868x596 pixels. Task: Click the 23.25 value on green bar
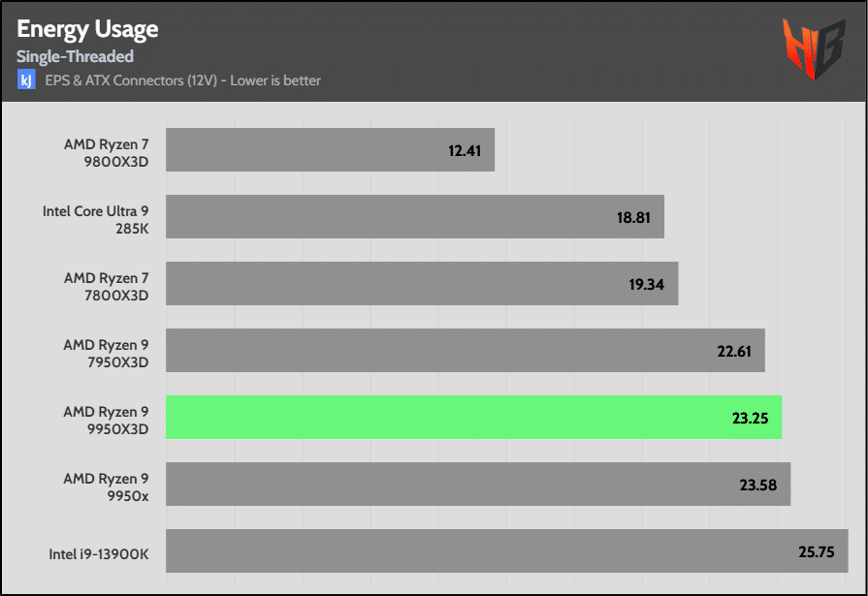[751, 418]
